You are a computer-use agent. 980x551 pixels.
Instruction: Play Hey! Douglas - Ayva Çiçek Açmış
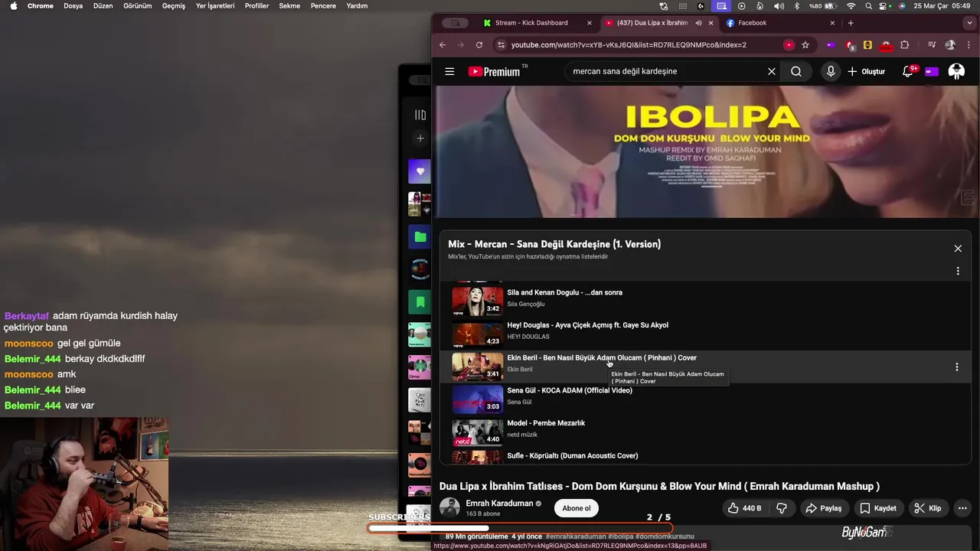pos(587,325)
